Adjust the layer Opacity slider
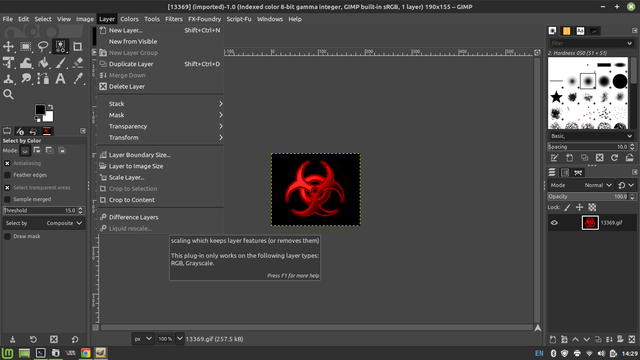Viewport: 640px width, 360px height. click(591, 197)
